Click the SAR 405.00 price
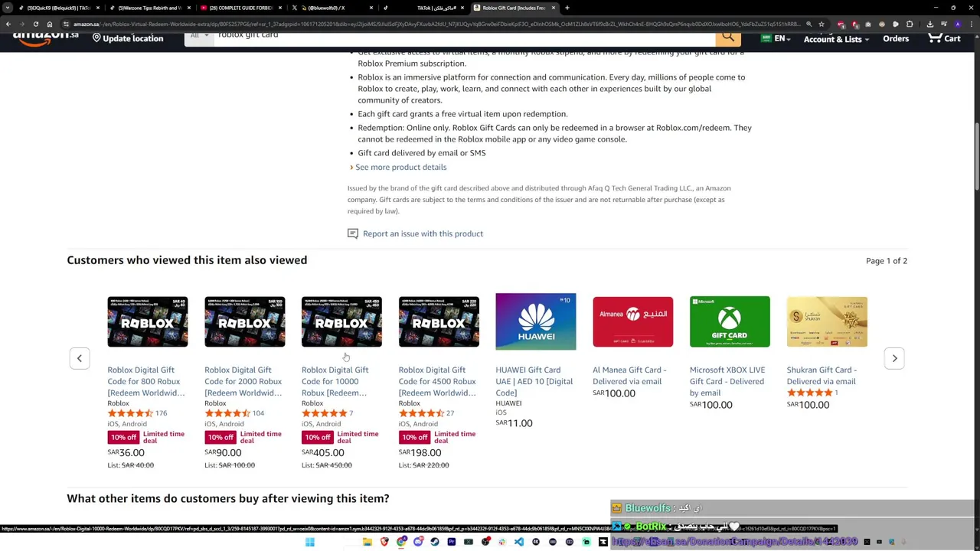Screen dimensions: 980x551 pyautogui.click(x=323, y=452)
